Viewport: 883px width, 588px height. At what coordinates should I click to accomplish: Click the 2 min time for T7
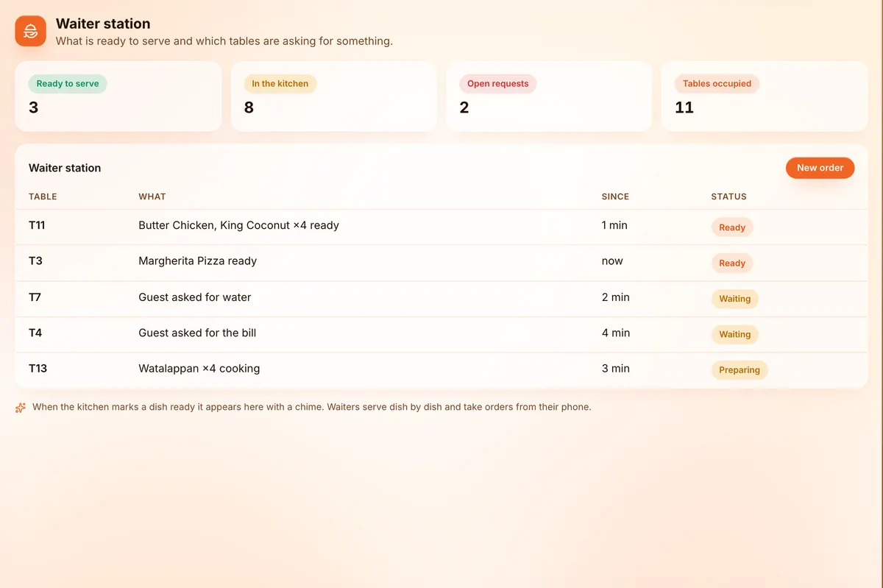tap(615, 297)
